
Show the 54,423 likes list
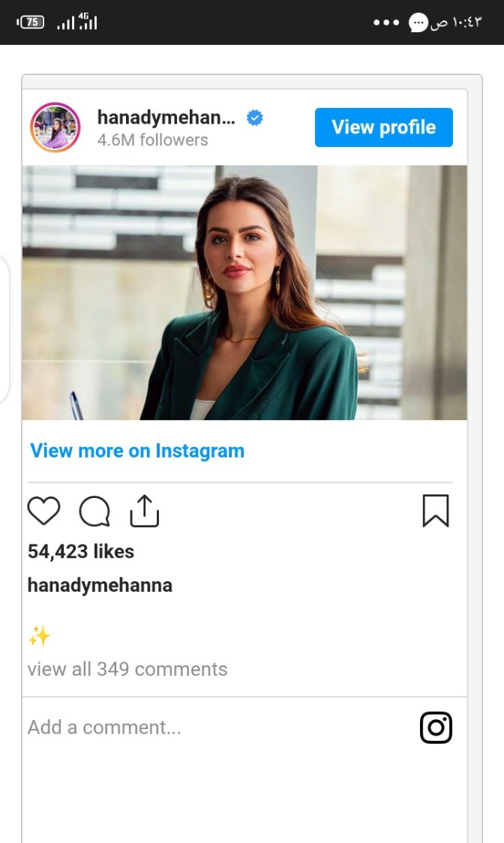pos(81,552)
